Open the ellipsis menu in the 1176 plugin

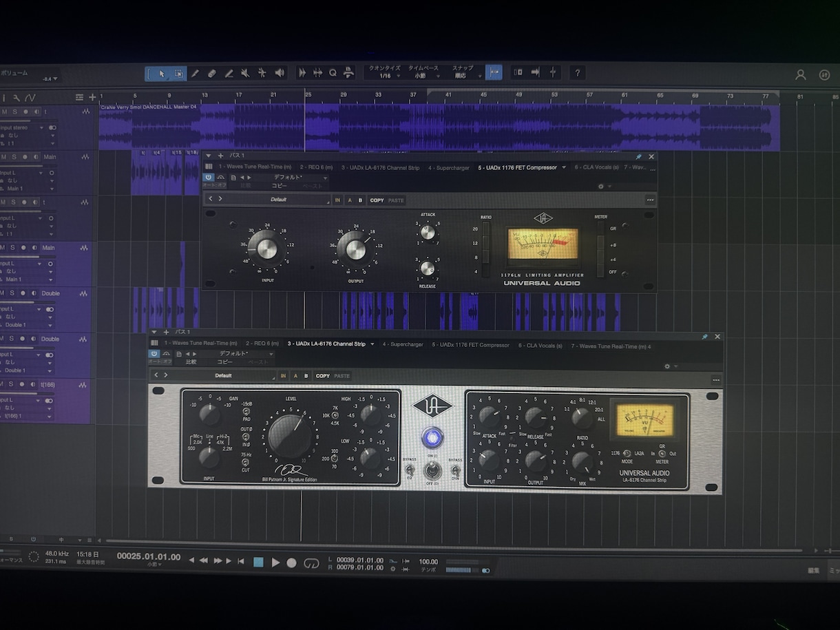[650, 200]
